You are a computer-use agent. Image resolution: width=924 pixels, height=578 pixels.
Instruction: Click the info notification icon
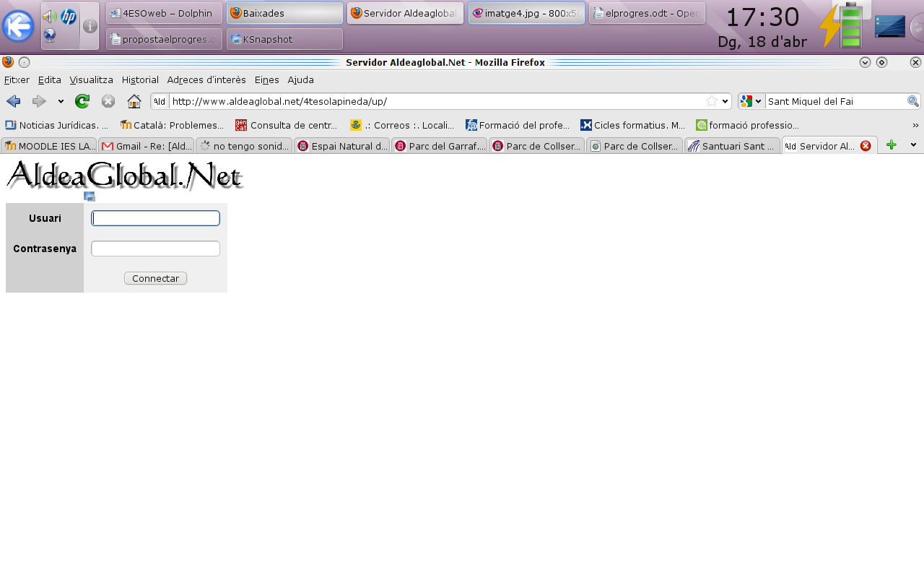(90, 27)
